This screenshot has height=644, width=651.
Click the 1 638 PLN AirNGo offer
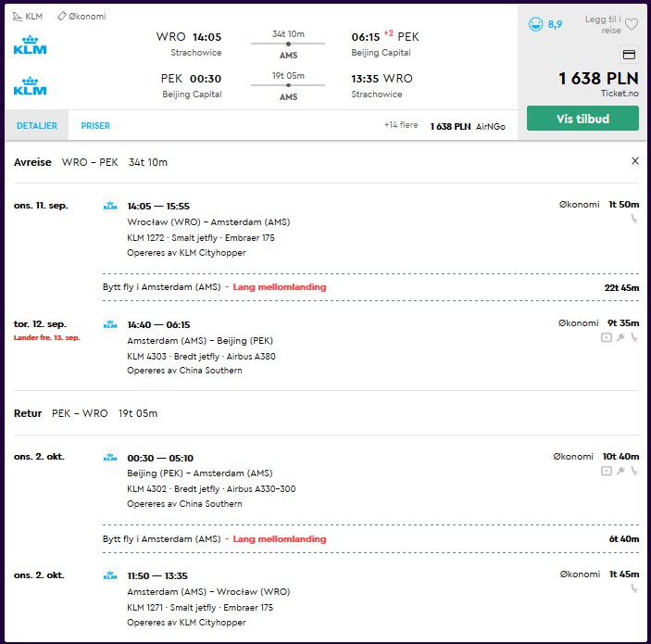coord(468,126)
